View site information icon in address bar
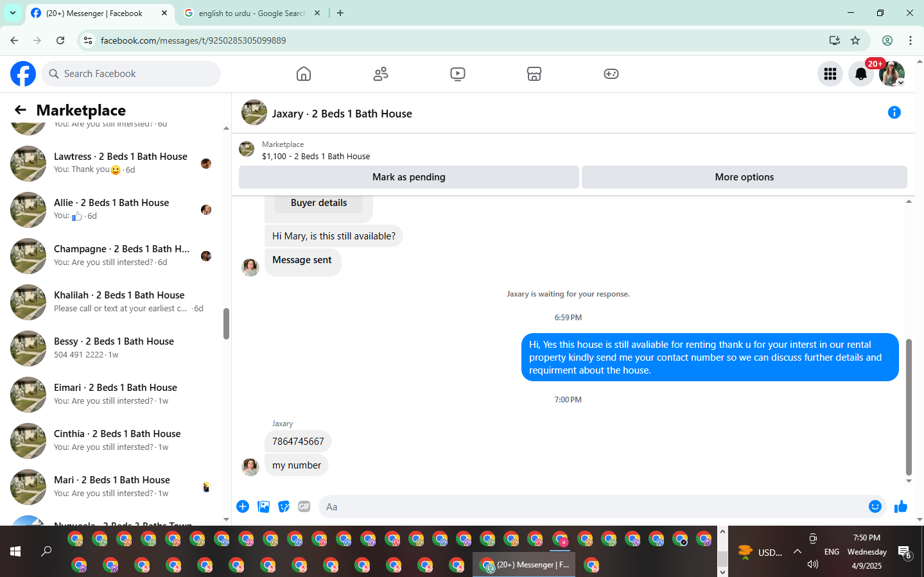The image size is (924, 577). coord(88,40)
